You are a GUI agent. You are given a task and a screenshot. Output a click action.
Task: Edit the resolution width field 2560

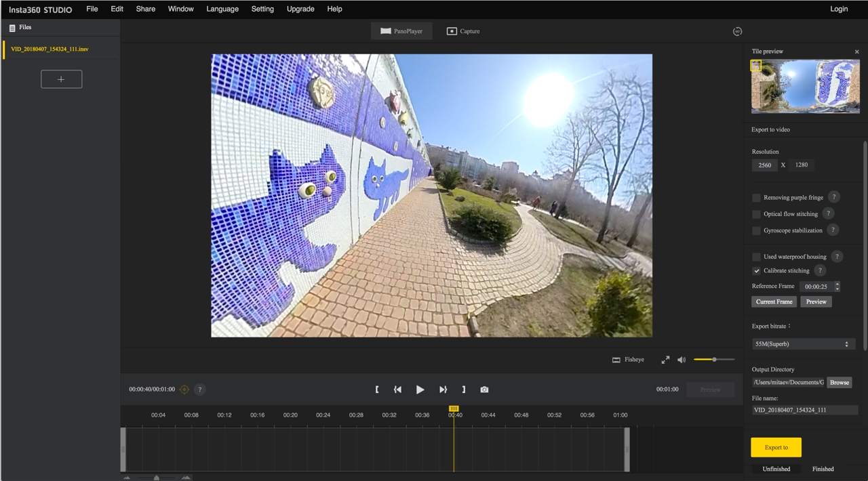764,165
